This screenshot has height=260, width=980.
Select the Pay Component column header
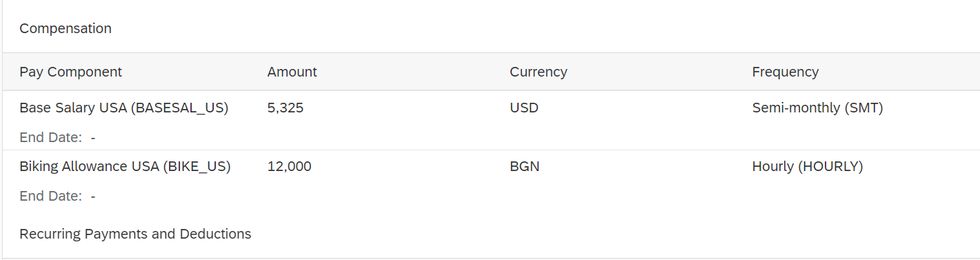pos(70,72)
